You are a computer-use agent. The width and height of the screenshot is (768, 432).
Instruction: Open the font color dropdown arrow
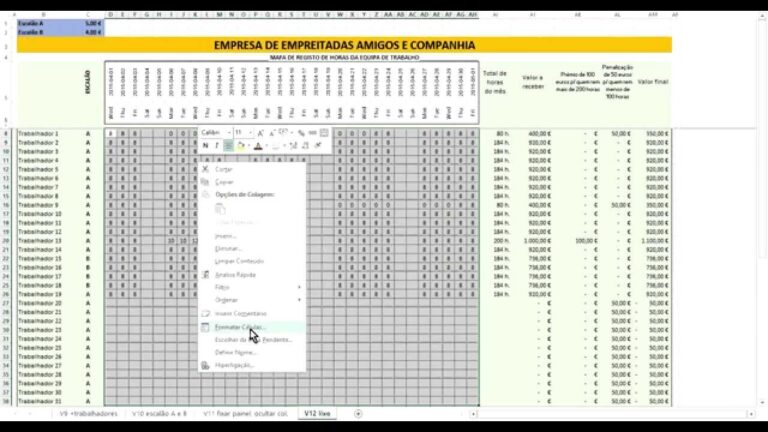pyautogui.click(x=266, y=145)
